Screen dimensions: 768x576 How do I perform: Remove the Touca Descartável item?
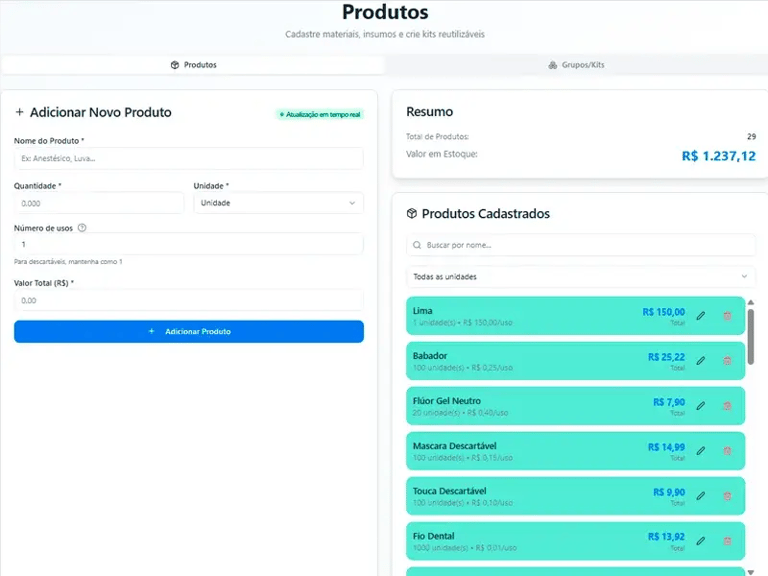point(727,496)
